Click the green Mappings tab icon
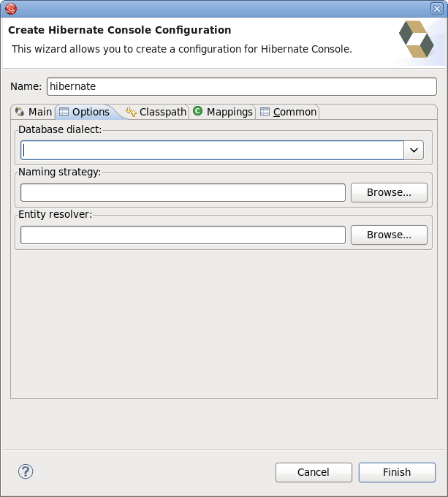This screenshot has width=448, height=497. tap(198, 111)
